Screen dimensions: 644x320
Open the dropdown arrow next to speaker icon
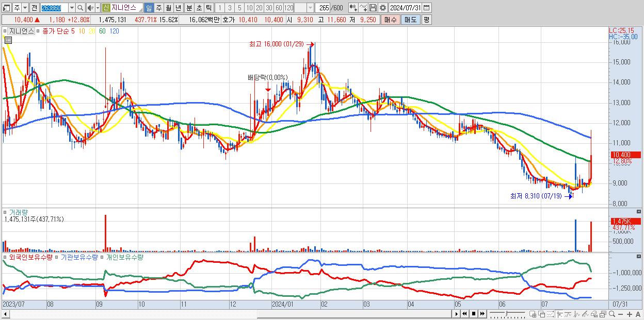[98, 8]
